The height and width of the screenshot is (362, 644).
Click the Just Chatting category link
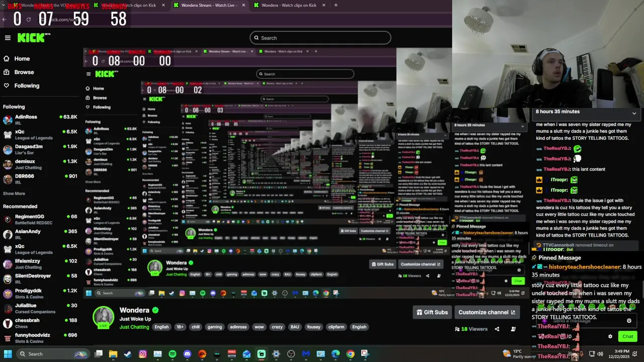point(134,327)
